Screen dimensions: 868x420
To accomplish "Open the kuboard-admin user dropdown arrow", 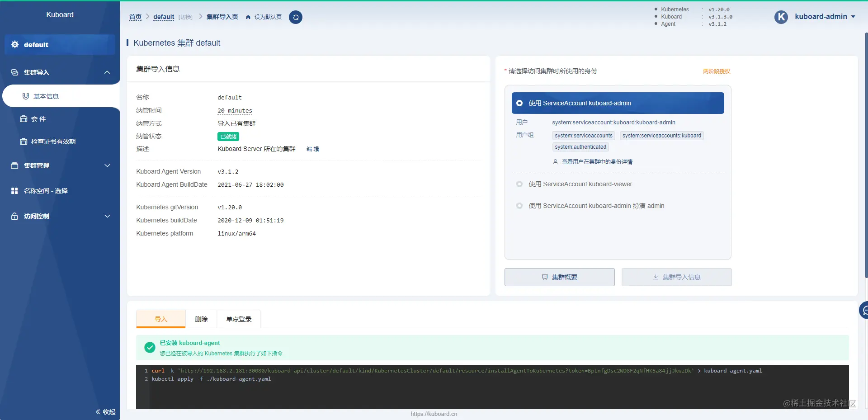I will coord(853,17).
